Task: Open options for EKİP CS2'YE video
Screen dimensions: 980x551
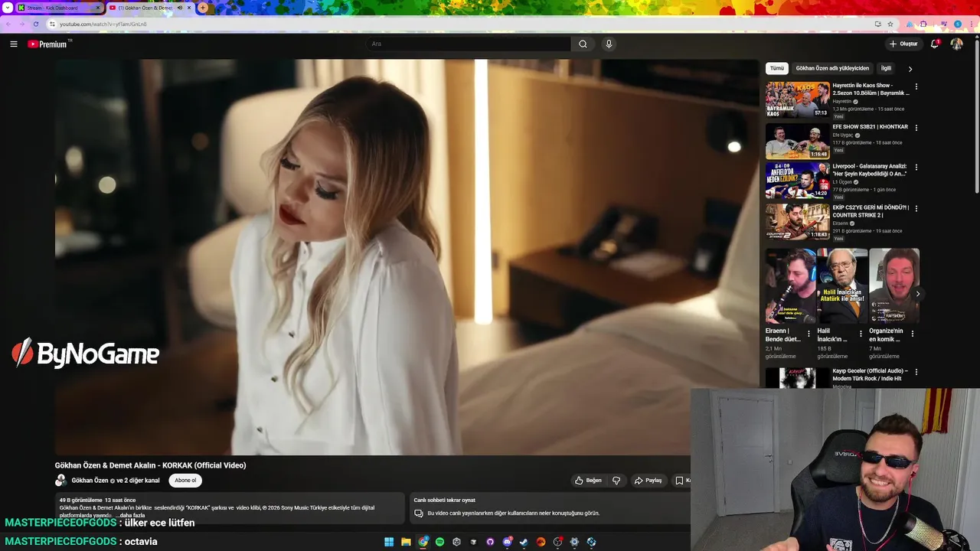Action: tap(916, 208)
